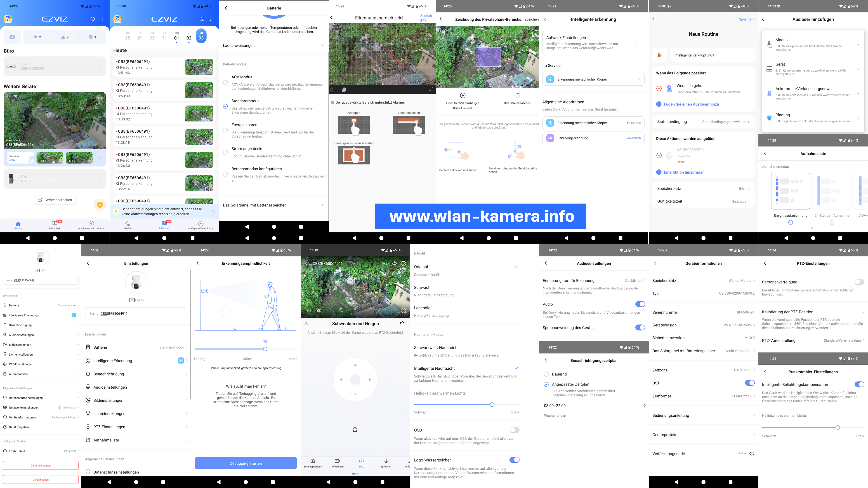
Task: Pause the live camera stream
Action: tap(309, 310)
